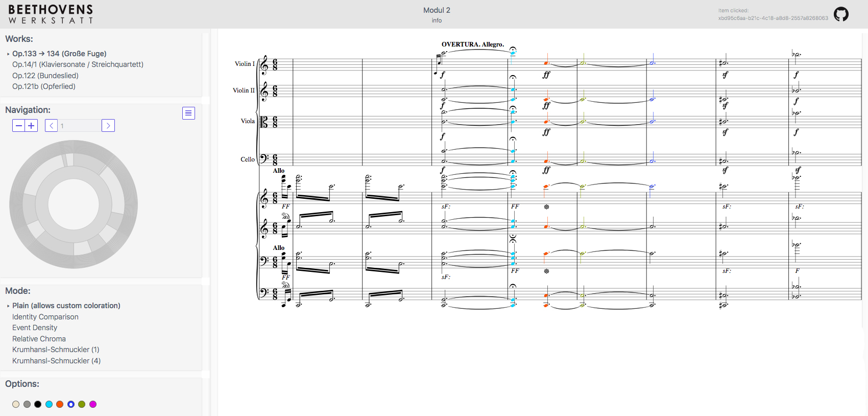Select Op.122 (Bundeslied) work
This screenshot has width=868, height=416.
pos(45,76)
